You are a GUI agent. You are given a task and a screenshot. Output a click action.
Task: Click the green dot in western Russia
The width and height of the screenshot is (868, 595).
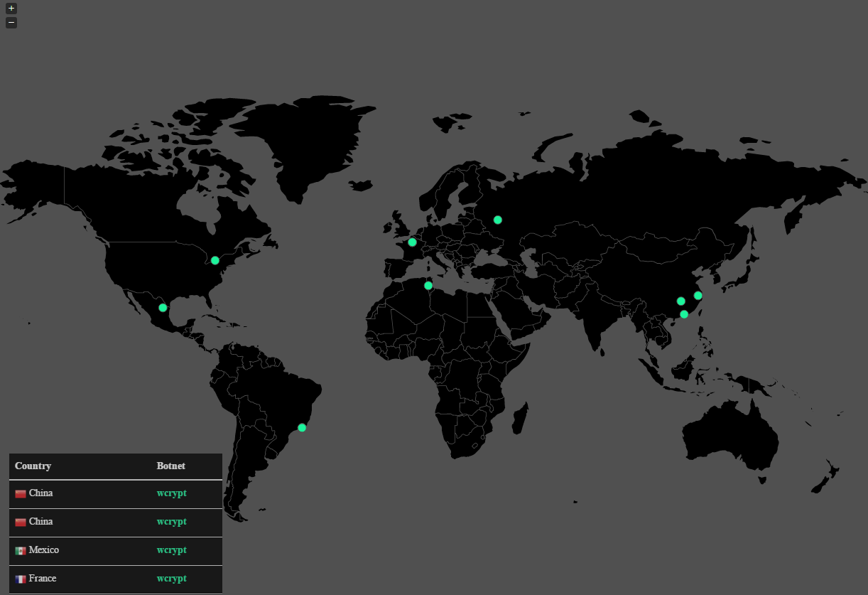click(498, 220)
